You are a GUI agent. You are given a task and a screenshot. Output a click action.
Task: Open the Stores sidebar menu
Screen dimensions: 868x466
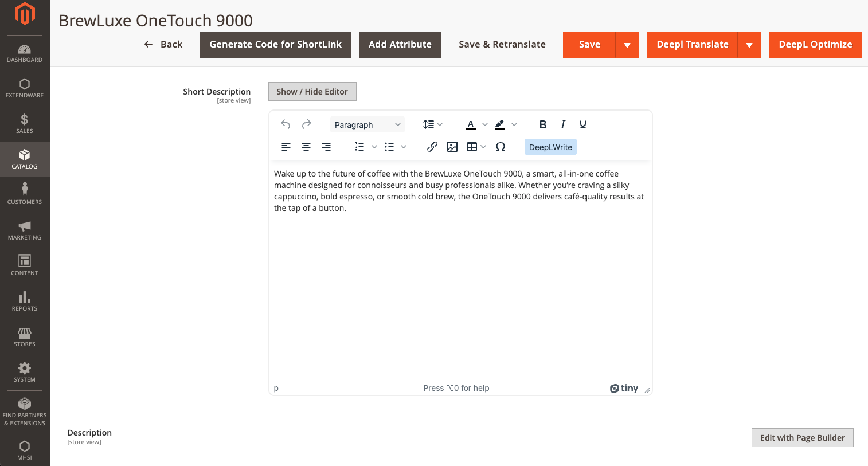click(25, 337)
